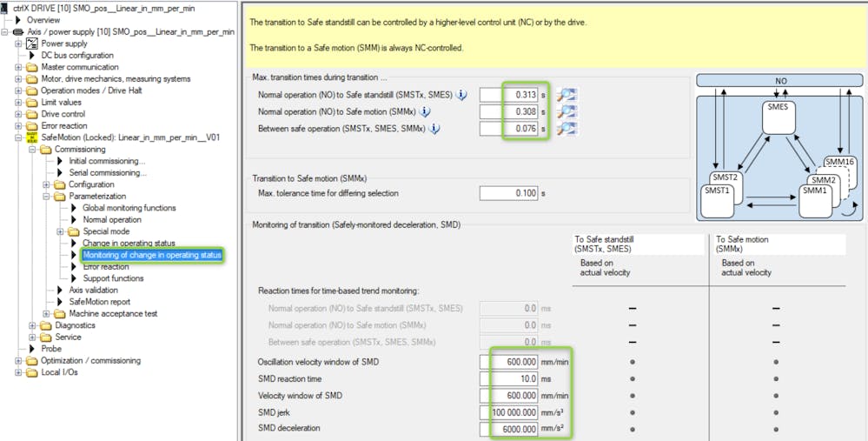This screenshot has height=441, width=868.
Task: Expand Optimization / commissioning node
Action: click(x=18, y=361)
